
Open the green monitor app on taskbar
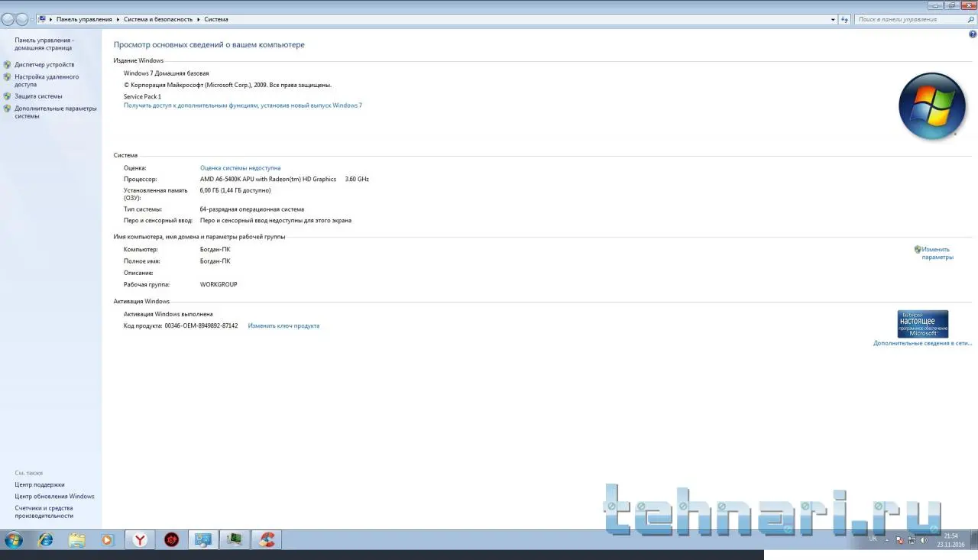[x=235, y=540]
